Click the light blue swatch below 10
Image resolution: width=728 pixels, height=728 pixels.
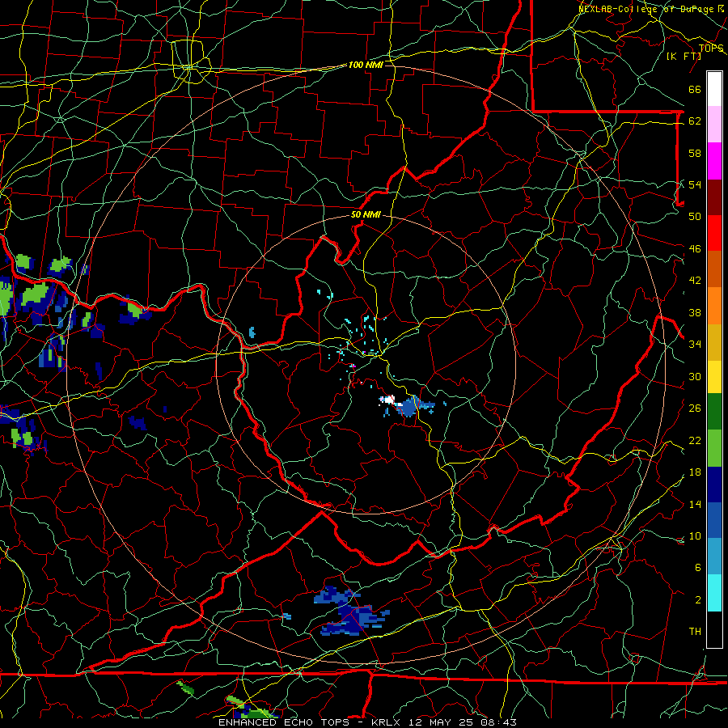tap(714, 557)
